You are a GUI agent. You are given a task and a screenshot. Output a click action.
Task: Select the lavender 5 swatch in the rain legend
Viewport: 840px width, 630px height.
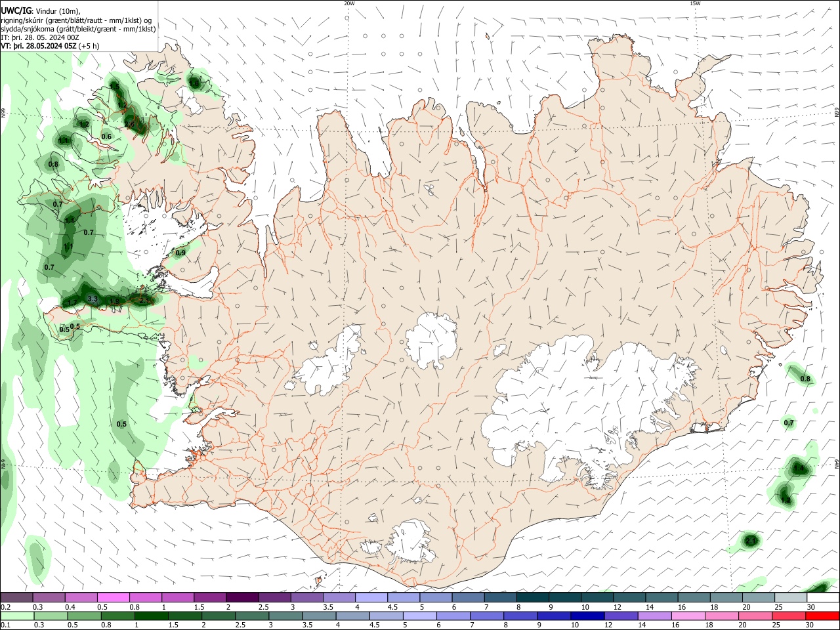[420, 616]
